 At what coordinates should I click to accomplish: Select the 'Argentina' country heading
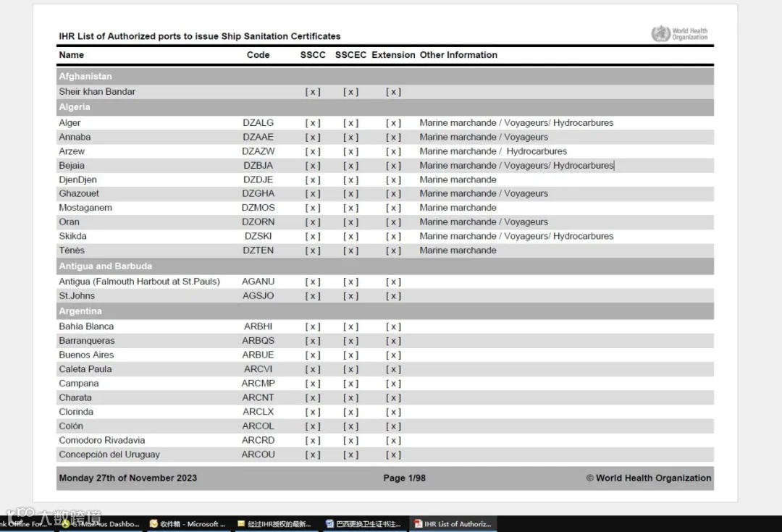coord(80,311)
